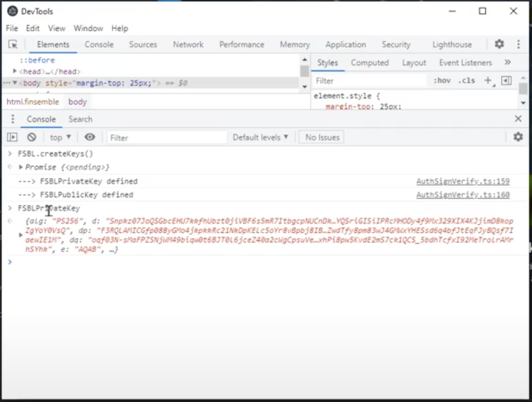Image resolution: width=532 pixels, height=402 pixels.
Task: Open the Window menu
Action: click(88, 28)
